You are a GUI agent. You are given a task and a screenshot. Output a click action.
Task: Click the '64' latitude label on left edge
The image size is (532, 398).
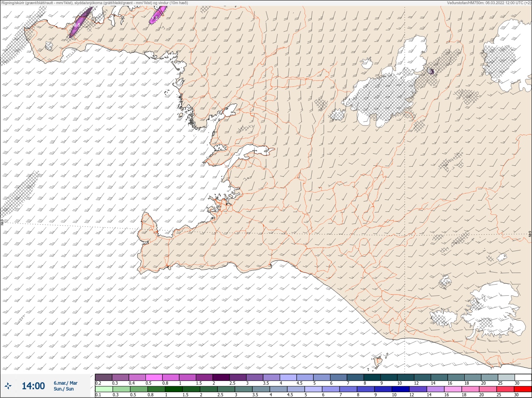[x=2, y=222]
